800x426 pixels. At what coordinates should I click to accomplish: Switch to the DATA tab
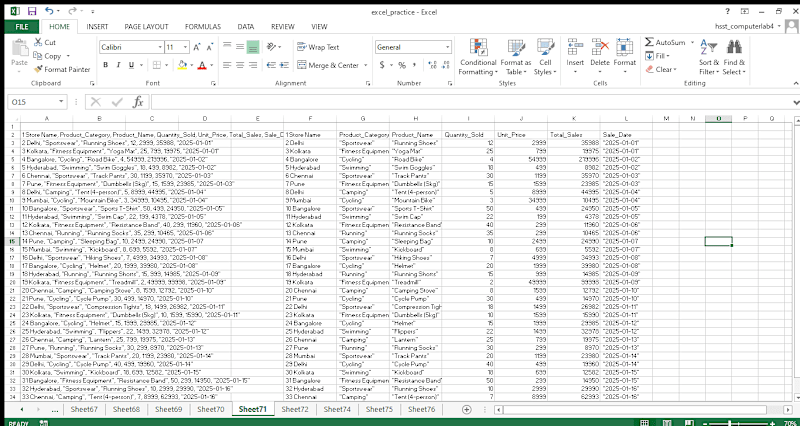click(x=246, y=27)
